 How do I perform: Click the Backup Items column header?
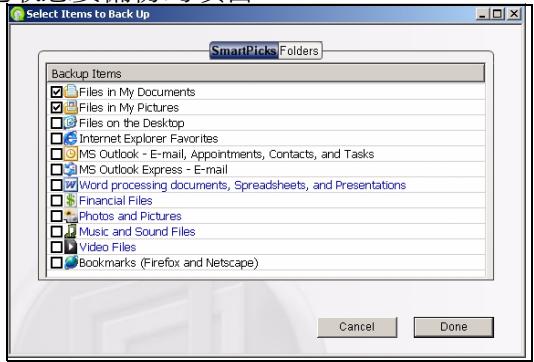(265, 73)
